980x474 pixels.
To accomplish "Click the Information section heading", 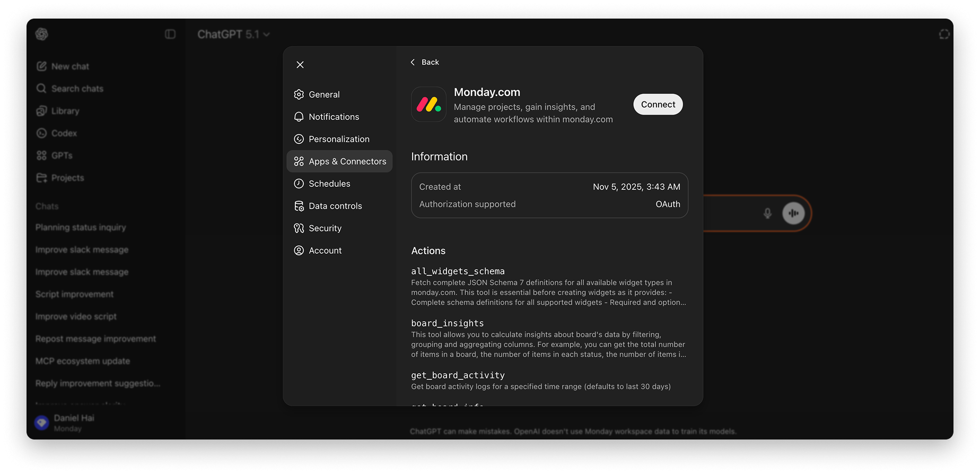I will click(439, 157).
